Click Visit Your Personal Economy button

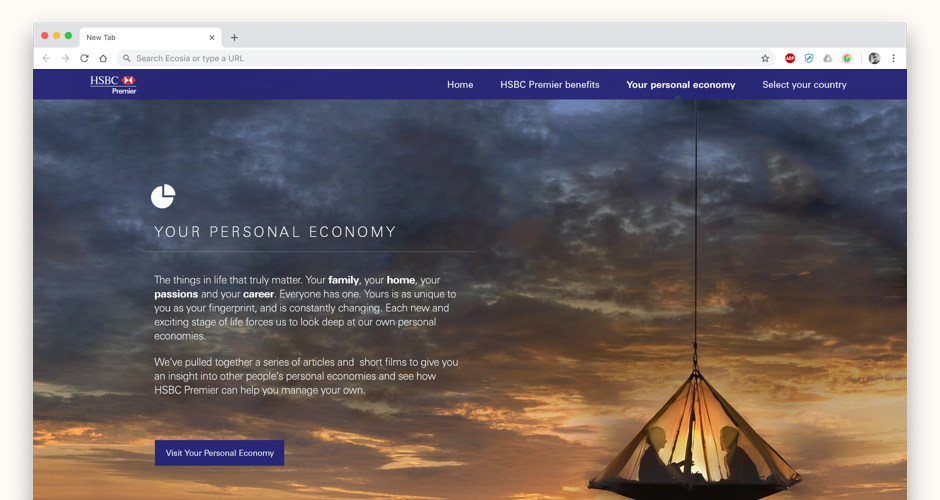[x=219, y=453]
